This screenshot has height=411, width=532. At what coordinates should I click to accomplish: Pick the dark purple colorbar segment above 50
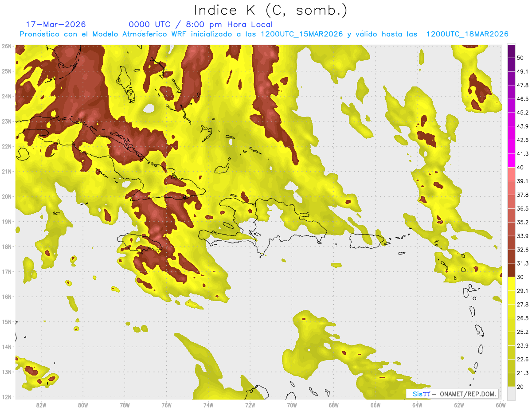(x=511, y=51)
